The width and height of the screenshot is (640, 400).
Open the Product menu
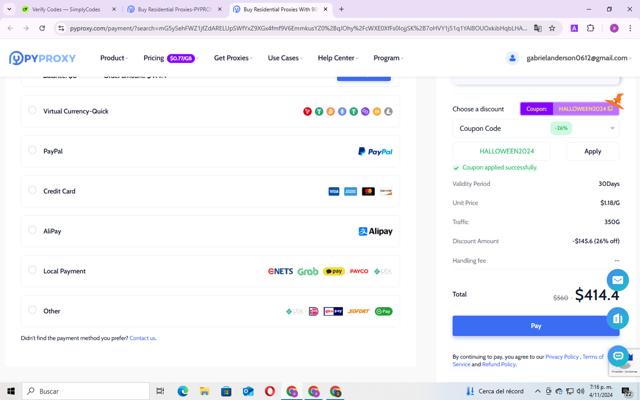coord(113,58)
